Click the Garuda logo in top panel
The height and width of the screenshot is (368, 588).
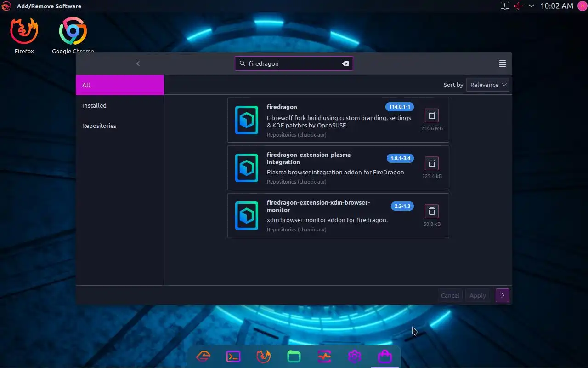[6, 6]
